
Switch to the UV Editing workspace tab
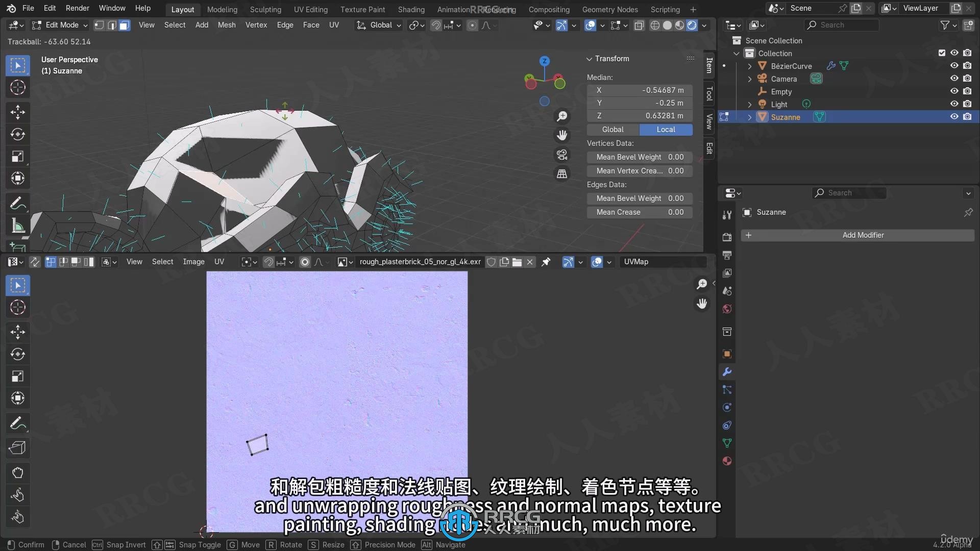311,9
